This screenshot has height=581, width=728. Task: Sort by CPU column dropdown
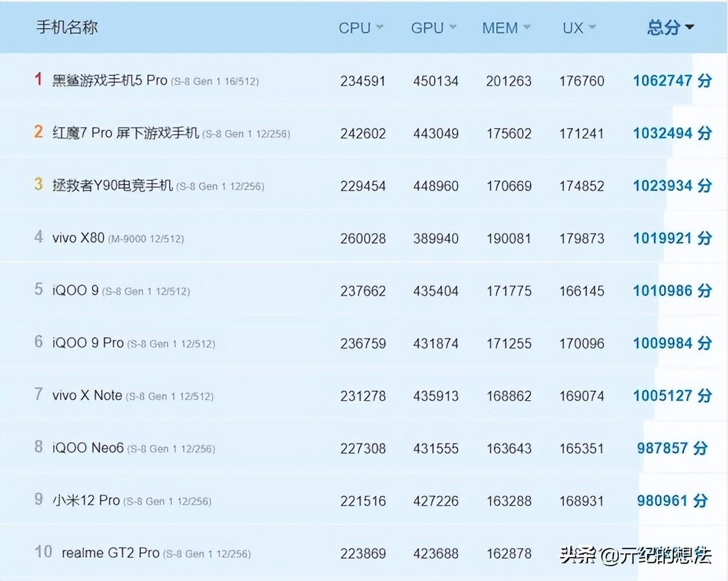361,28
